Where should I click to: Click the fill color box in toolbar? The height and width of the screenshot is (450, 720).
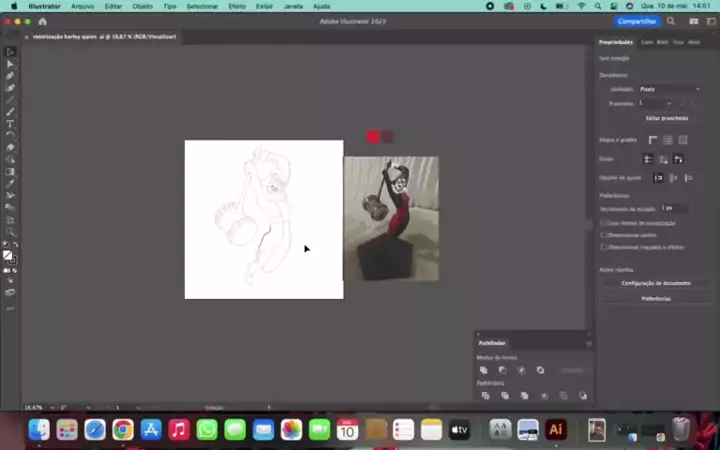pyautogui.click(x=7, y=255)
